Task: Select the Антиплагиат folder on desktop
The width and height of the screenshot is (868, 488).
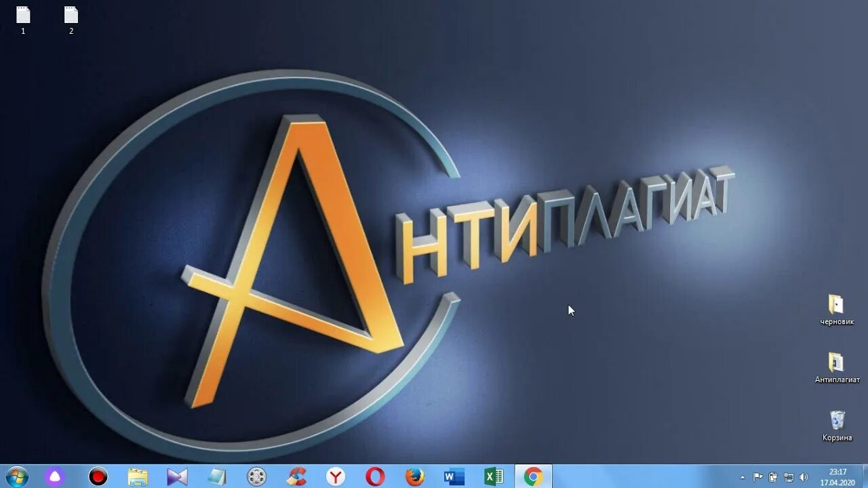Action: pos(837,367)
